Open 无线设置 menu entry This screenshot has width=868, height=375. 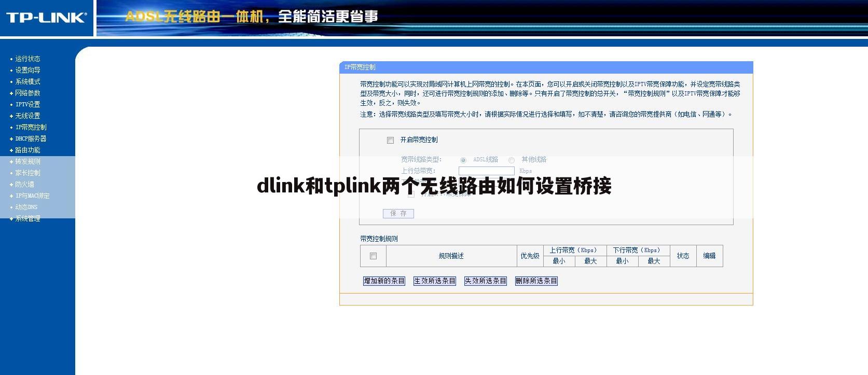pos(27,116)
